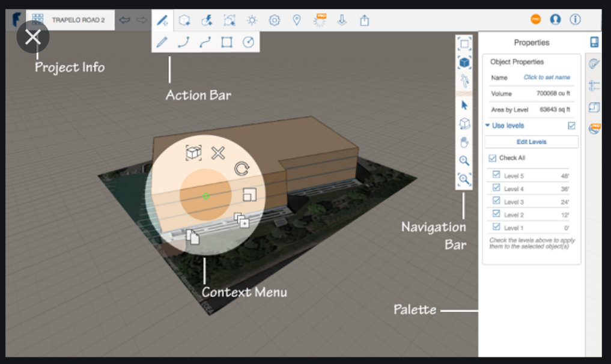
Task: Click the redo arrow
Action: coord(142,20)
